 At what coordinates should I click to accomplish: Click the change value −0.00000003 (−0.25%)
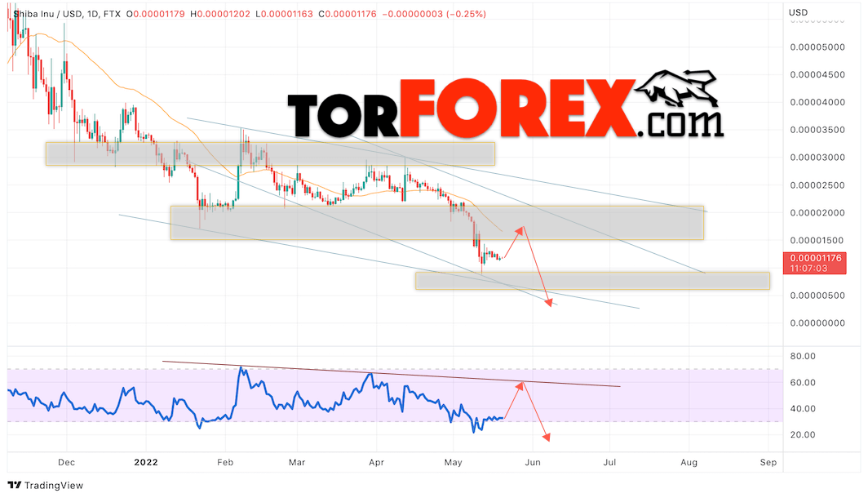[x=434, y=14]
